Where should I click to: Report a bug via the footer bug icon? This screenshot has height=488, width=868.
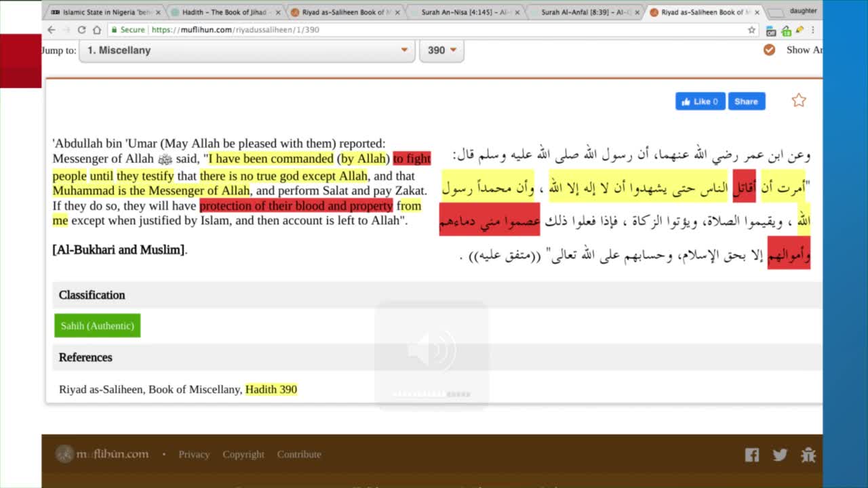coord(808,455)
